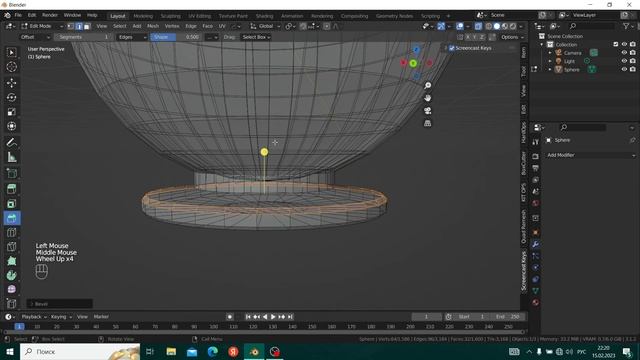Switch perspective/orthographic grid icon
Viewport: 640px width, 360px height.
pyautogui.click(x=427, y=123)
